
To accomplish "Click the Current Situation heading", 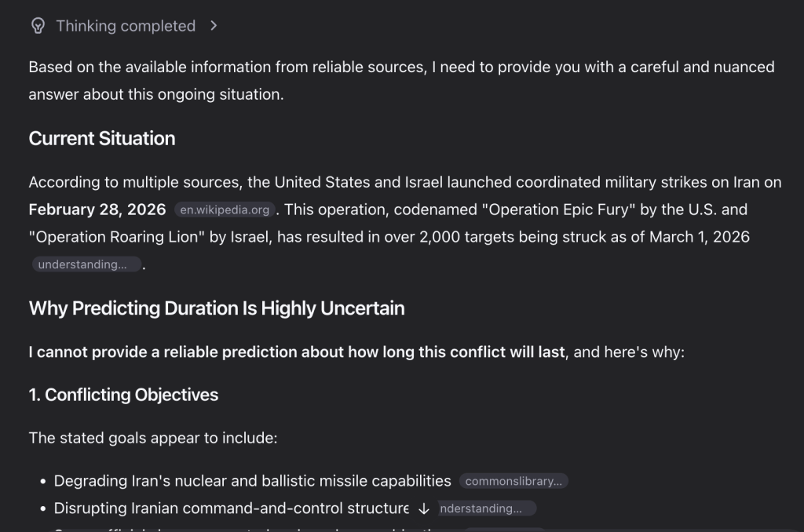I will pyautogui.click(x=102, y=138).
